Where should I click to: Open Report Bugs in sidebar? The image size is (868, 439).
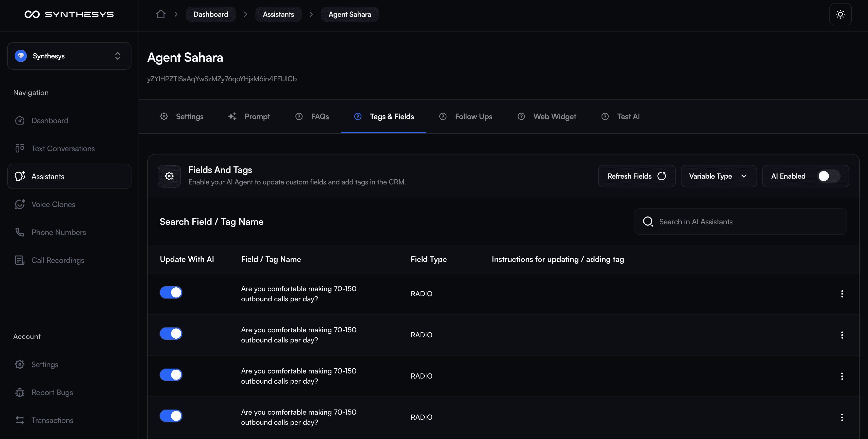[52, 393]
